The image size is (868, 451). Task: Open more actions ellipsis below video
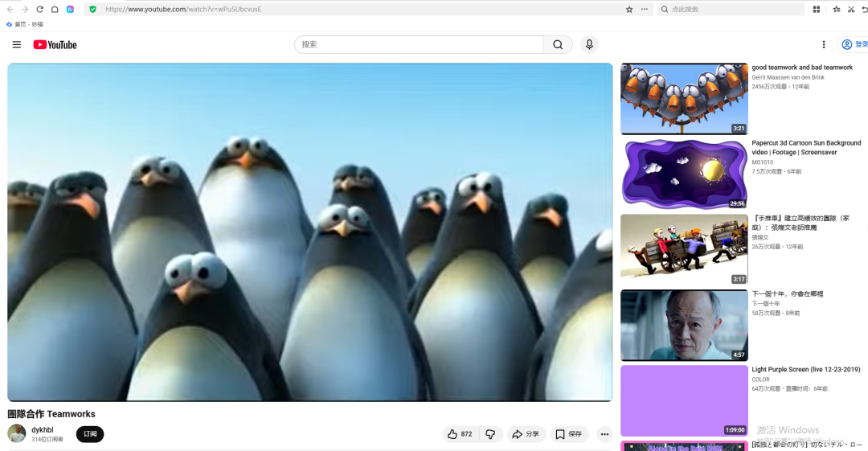604,434
